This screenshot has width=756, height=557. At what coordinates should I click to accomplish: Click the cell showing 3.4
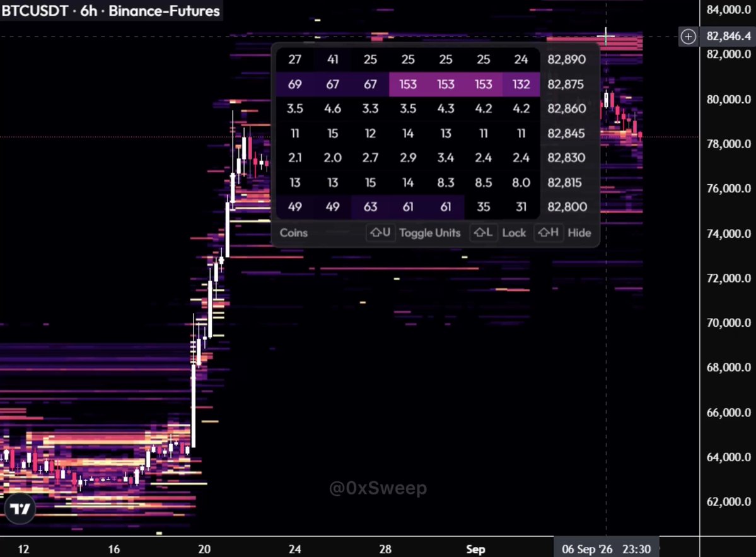coord(446,158)
